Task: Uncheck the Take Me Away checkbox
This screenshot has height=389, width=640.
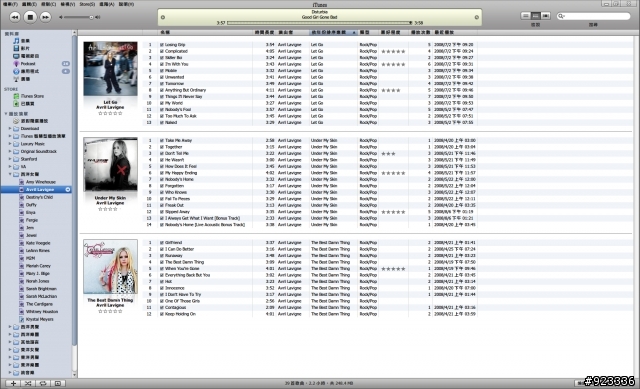Action: pyautogui.click(x=162, y=140)
